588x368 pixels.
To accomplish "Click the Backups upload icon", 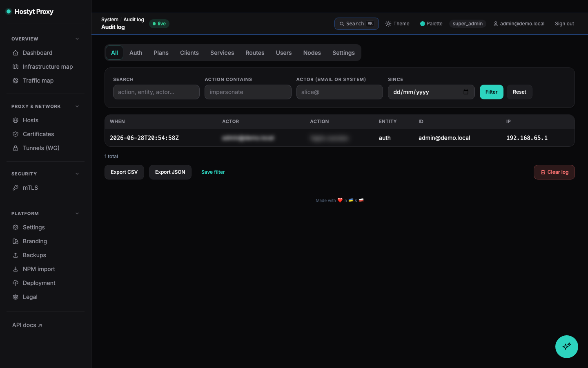I will 16,255.
